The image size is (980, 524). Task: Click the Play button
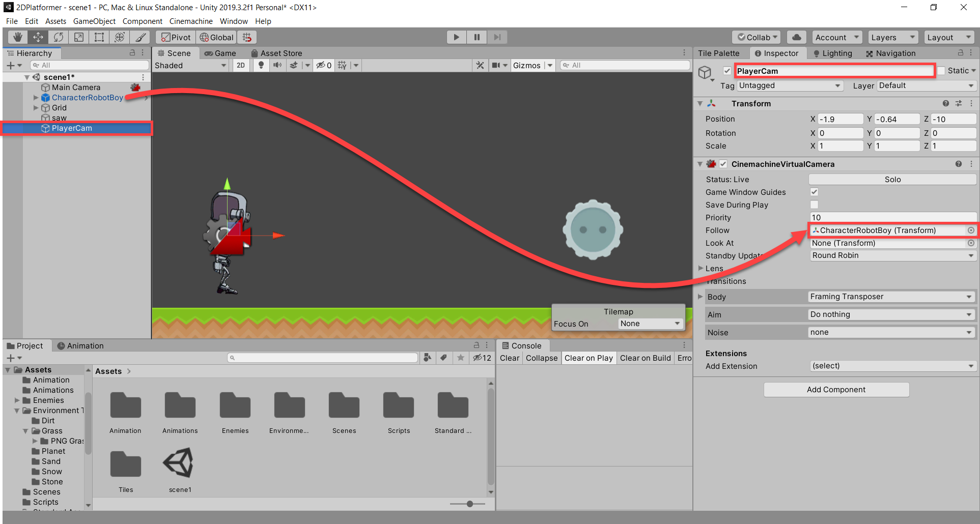click(456, 37)
